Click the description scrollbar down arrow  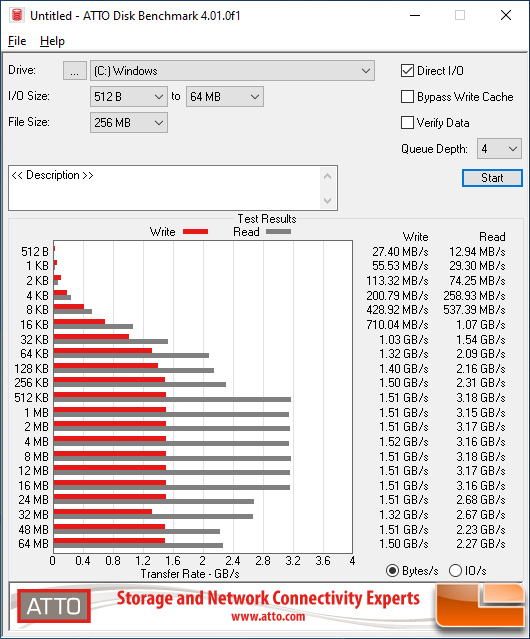(328, 200)
